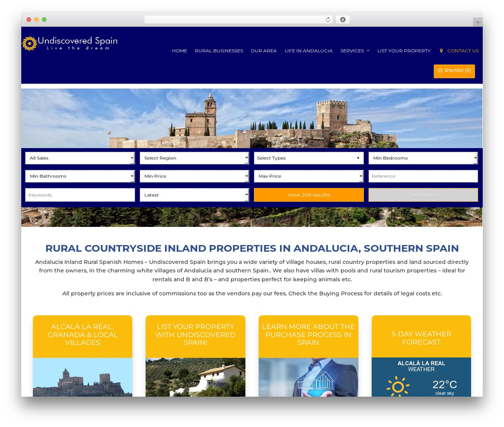Expand the Min Price dropdown
The height and width of the screenshot is (427, 504).
coord(195,176)
